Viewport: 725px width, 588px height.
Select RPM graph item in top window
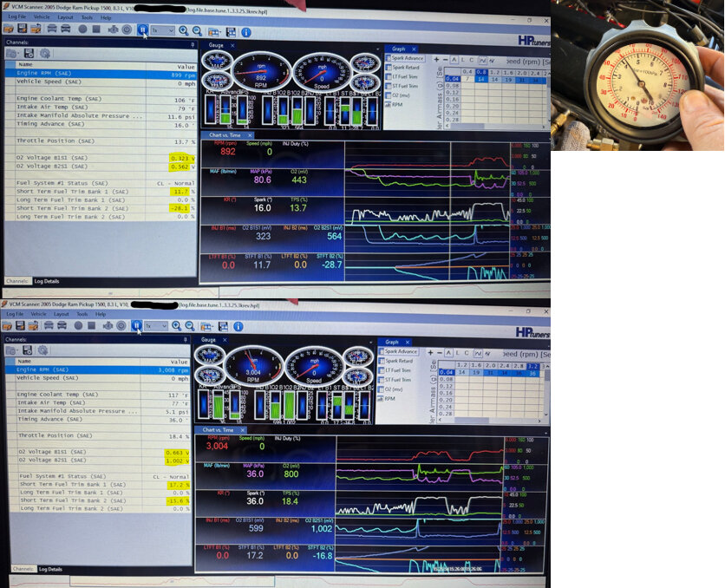point(394,105)
